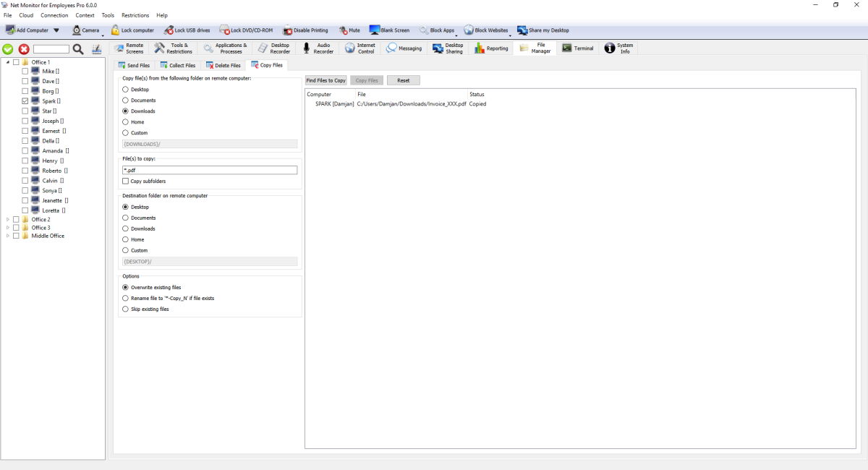This screenshot has width=868, height=470.
Task: Click the Lock USB drives toolbar icon
Action: (169, 30)
